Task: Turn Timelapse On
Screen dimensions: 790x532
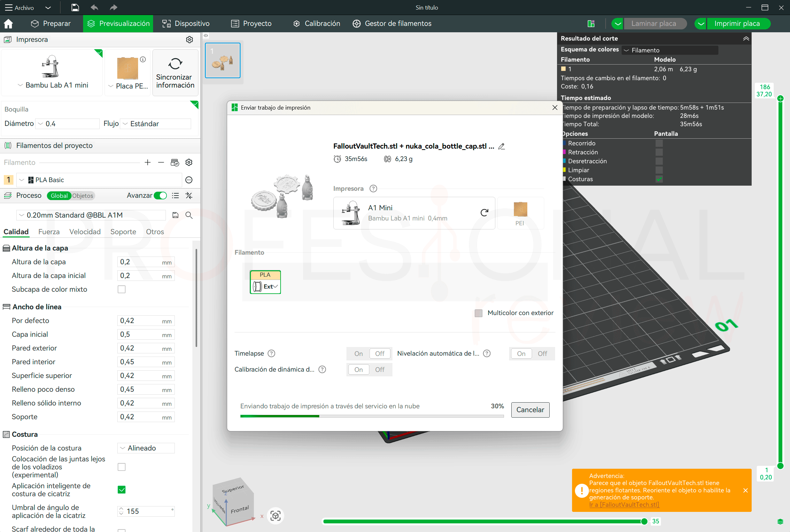Action: [358, 354]
